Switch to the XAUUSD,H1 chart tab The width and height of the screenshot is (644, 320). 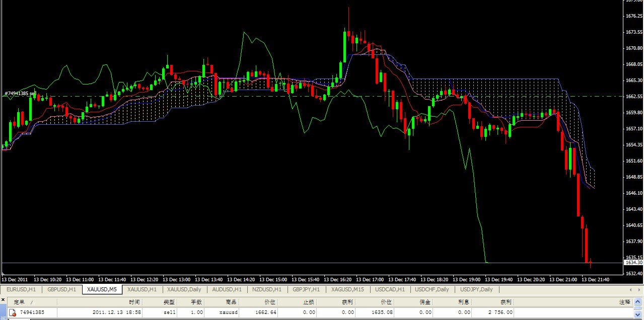(x=141, y=290)
